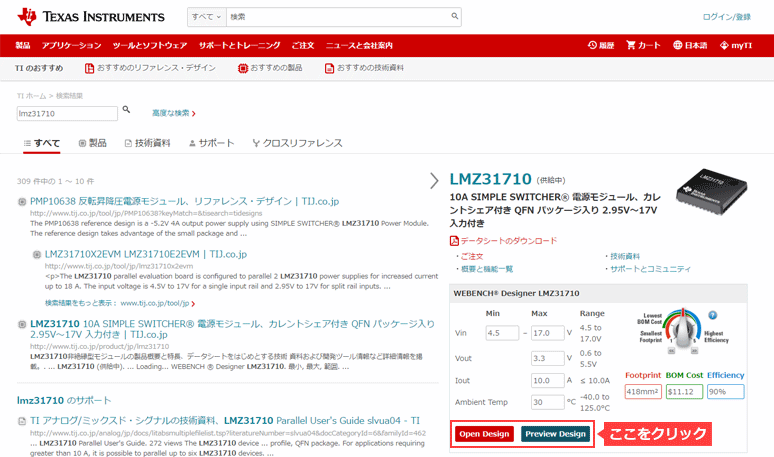Open the 高度な検索 advanced search link

(x=173, y=113)
